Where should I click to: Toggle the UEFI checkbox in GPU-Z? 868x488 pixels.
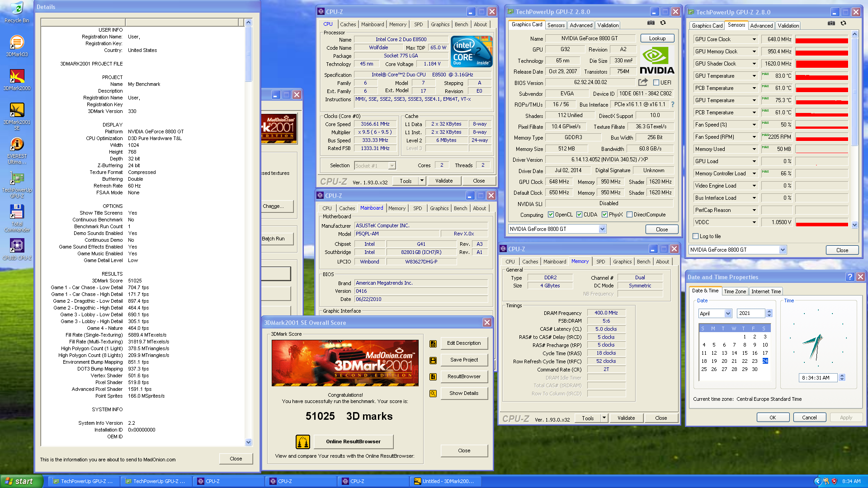[656, 83]
